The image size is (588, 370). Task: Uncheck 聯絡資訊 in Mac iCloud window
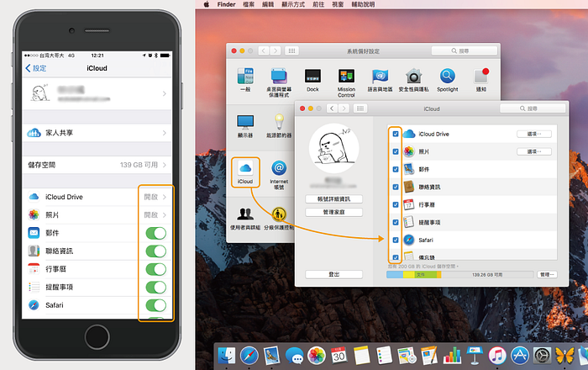click(x=396, y=187)
